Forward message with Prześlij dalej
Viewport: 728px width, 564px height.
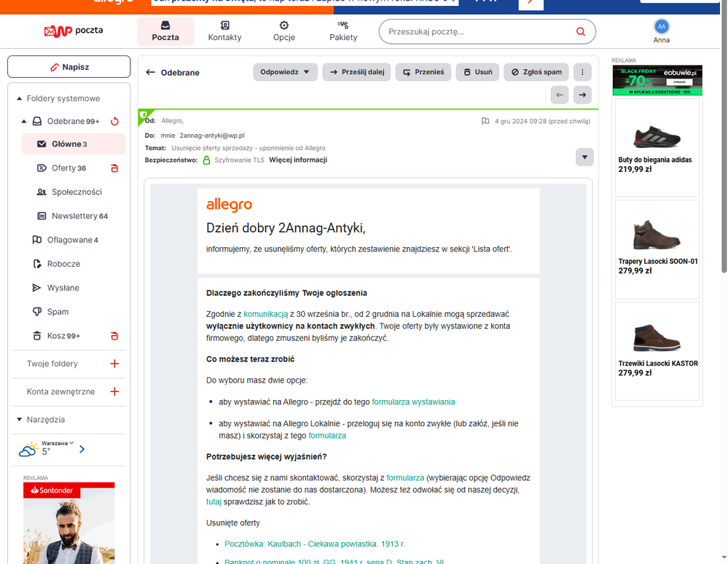pyautogui.click(x=356, y=72)
